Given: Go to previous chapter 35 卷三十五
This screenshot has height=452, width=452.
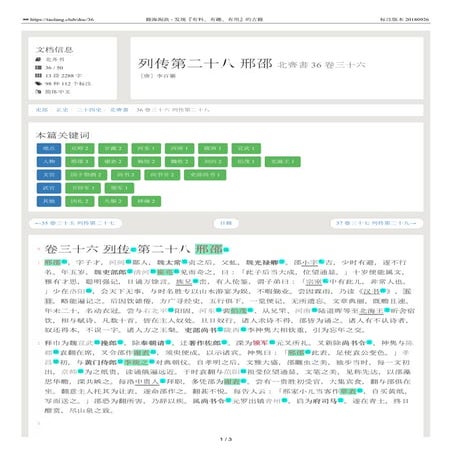Looking at the screenshot, I should click(x=75, y=223).
